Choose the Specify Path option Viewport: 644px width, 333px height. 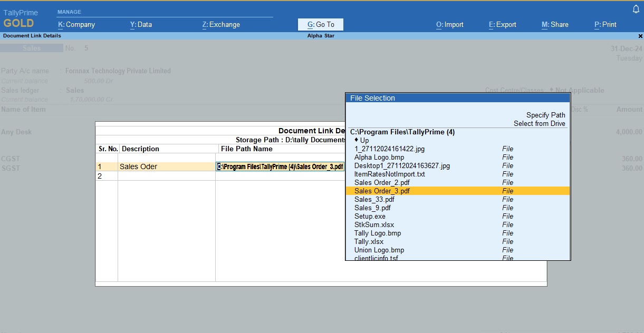pyautogui.click(x=545, y=115)
